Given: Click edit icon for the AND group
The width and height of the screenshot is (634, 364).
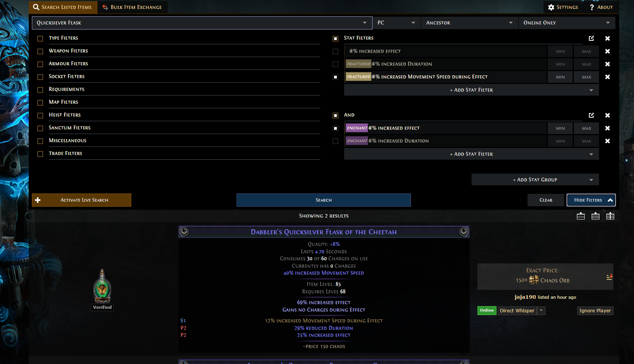Looking at the screenshot, I should [x=591, y=115].
